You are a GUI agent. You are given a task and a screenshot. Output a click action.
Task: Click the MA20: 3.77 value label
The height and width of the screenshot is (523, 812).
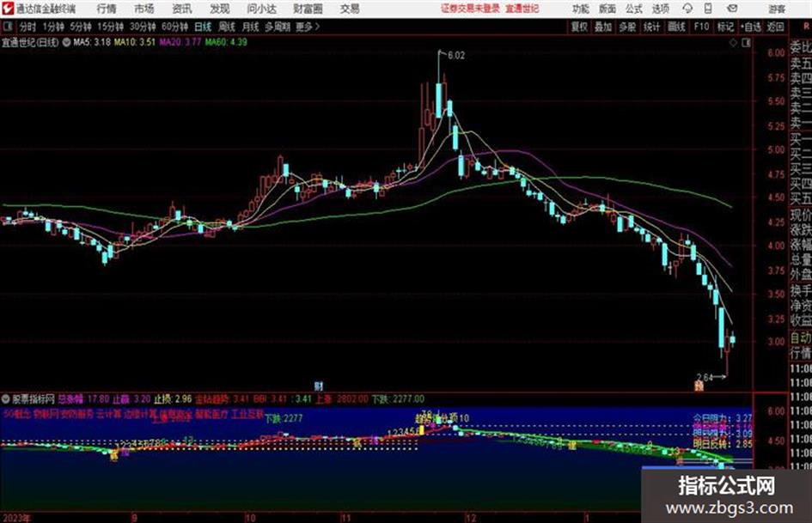coord(180,42)
